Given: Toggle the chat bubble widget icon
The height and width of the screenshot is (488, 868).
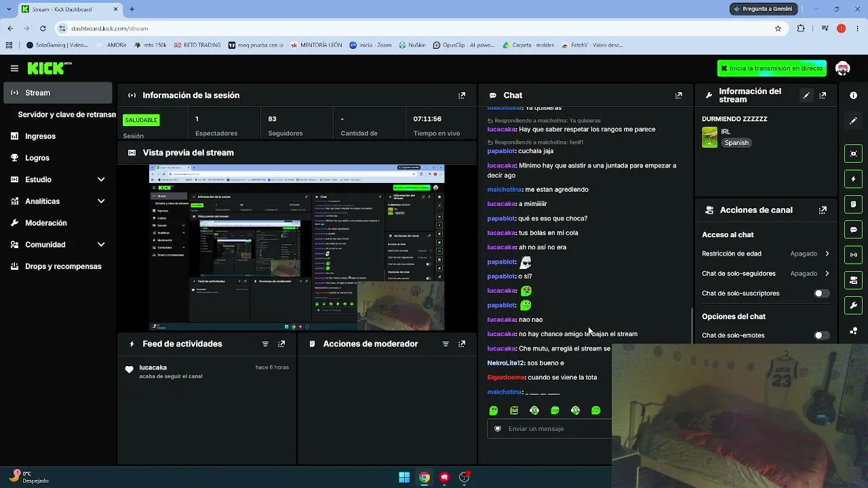Looking at the screenshot, I should 854,230.
